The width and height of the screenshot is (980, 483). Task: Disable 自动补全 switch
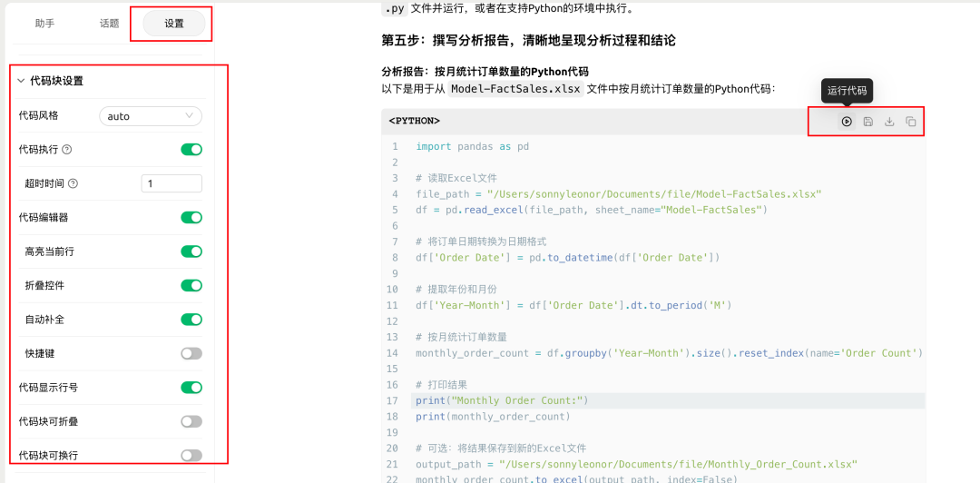(x=191, y=319)
